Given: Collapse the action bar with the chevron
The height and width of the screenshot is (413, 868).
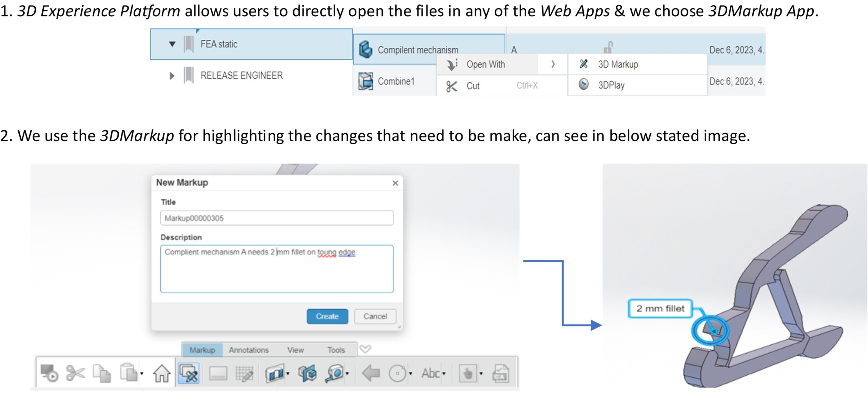Looking at the screenshot, I should click(365, 349).
